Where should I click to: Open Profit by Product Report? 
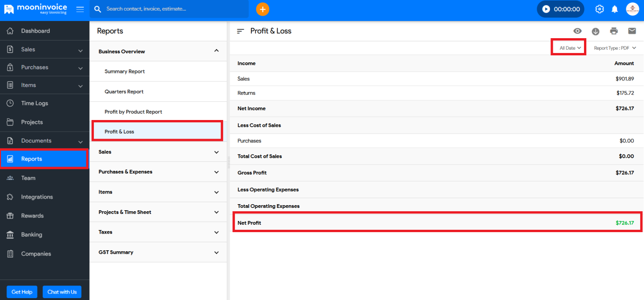(x=158, y=112)
